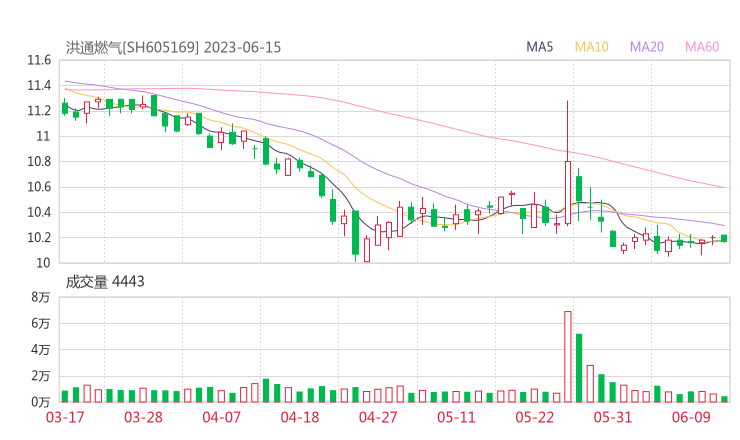Click the chart title 洪通燃气[SH605169] 2023-06-15
Viewport: 740px width, 440px height.
tap(173, 47)
